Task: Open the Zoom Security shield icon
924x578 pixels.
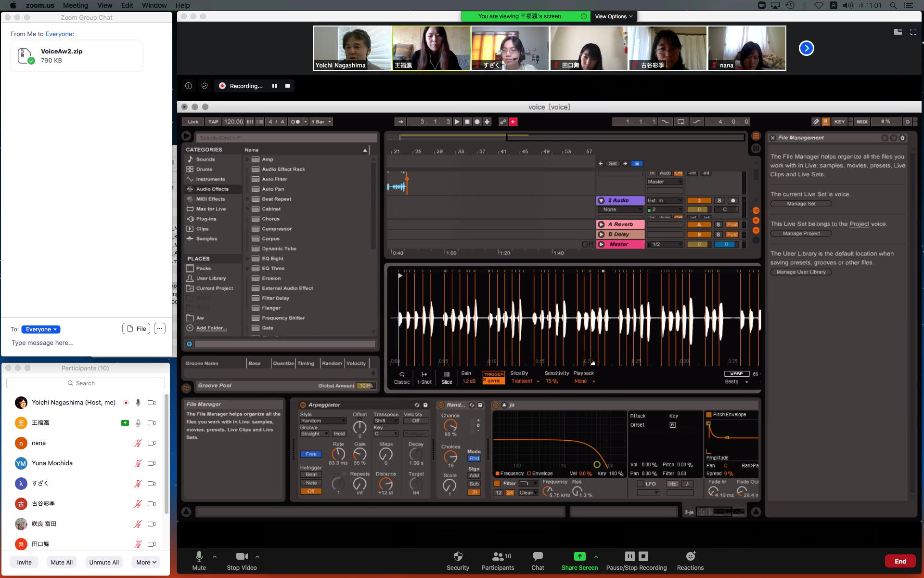Action: coord(458,557)
